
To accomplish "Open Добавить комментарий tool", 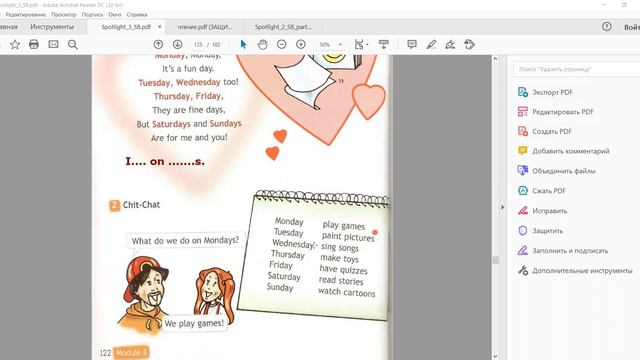I will point(571,151).
